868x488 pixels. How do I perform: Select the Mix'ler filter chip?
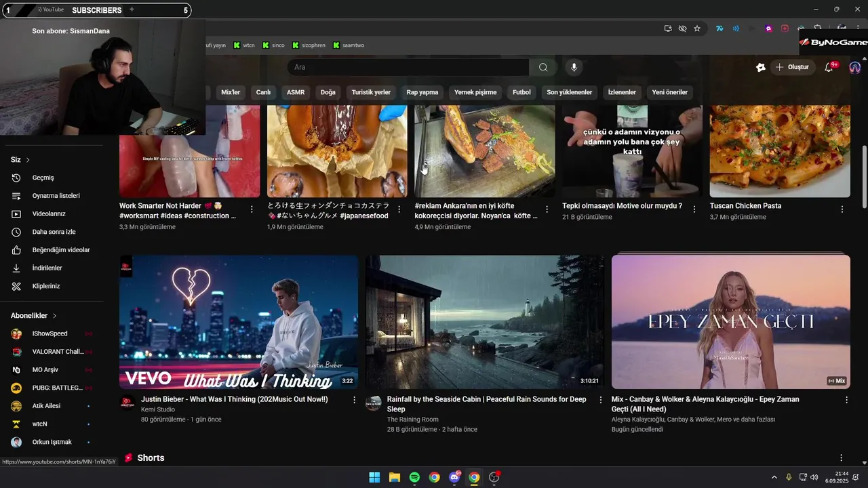(x=231, y=92)
